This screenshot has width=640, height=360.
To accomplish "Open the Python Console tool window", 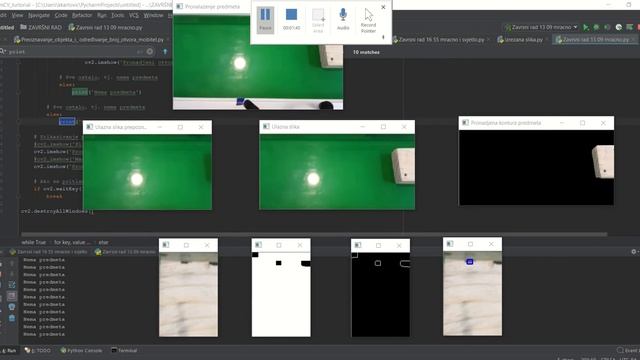I will (x=81, y=350).
